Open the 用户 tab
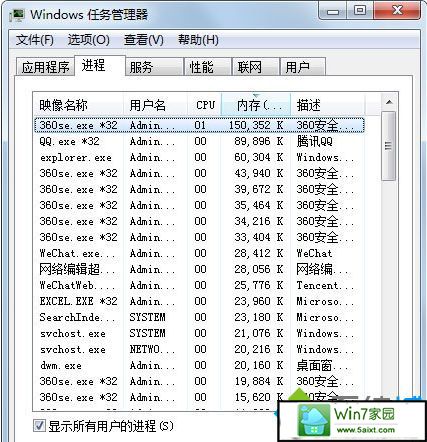This screenshot has height=442, width=427. tap(303, 67)
